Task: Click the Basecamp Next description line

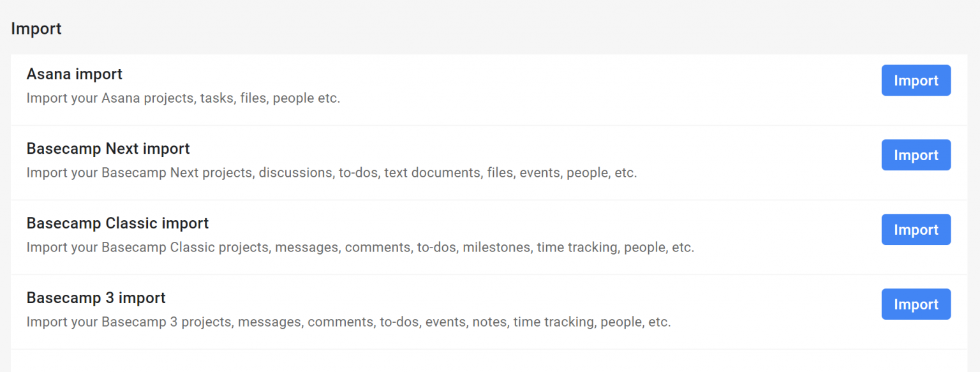Action: click(x=331, y=172)
